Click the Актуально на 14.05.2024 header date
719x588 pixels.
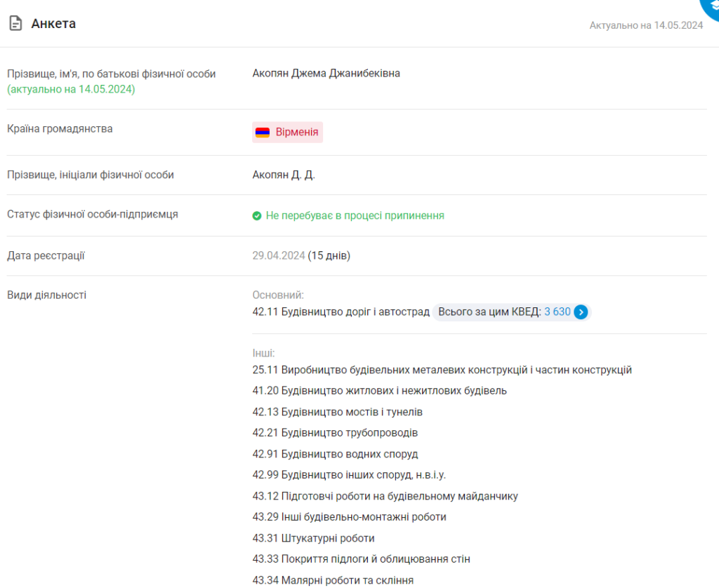646,25
